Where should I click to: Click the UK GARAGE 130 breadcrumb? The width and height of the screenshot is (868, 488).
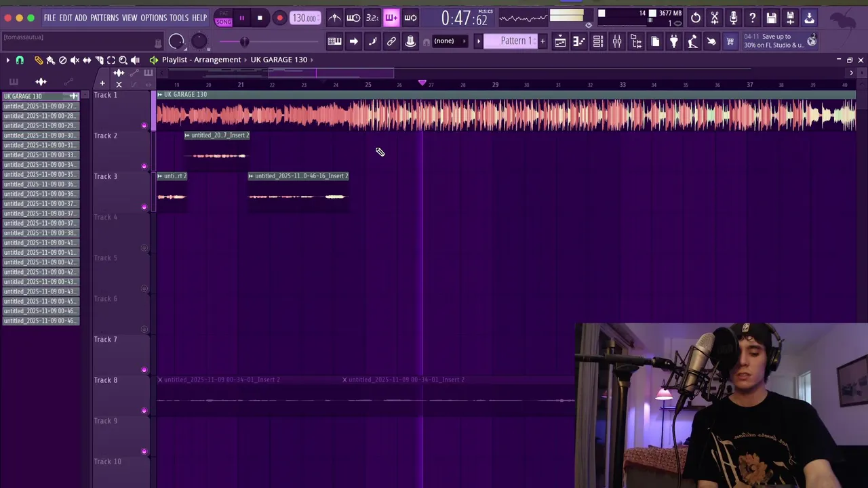click(279, 60)
